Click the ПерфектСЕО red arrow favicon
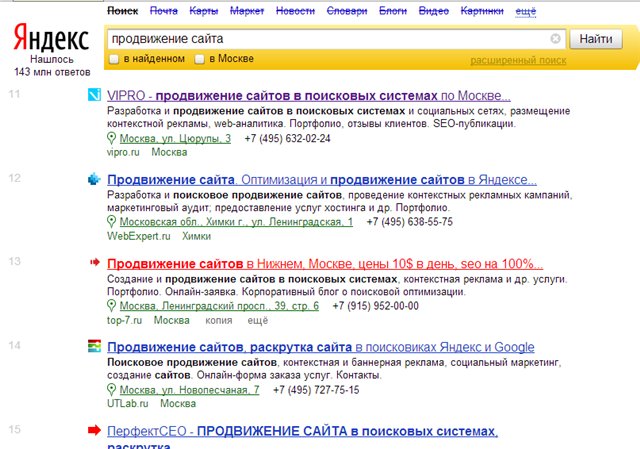The width and height of the screenshot is (640, 449). 94,430
